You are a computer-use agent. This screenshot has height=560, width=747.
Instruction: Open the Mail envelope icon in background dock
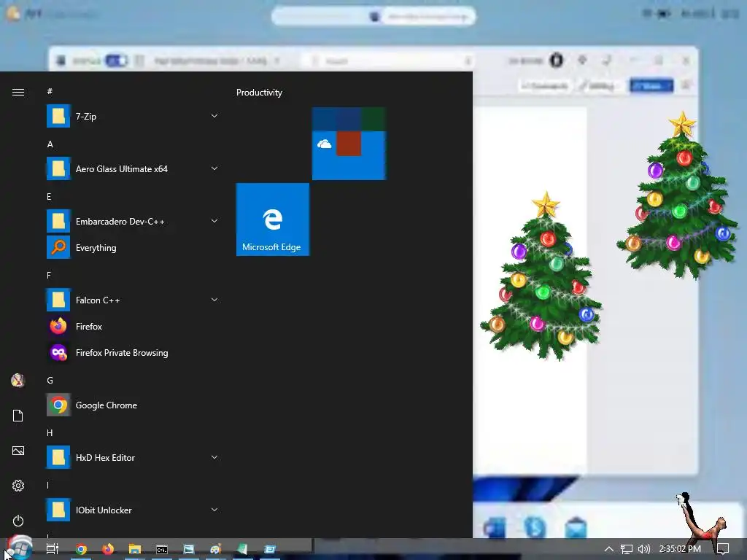(x=576, y=528)
